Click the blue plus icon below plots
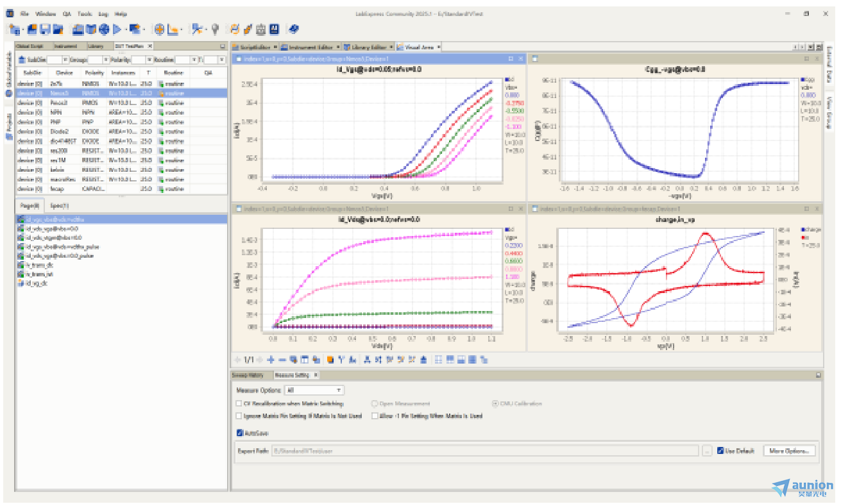 coord(271,360)
